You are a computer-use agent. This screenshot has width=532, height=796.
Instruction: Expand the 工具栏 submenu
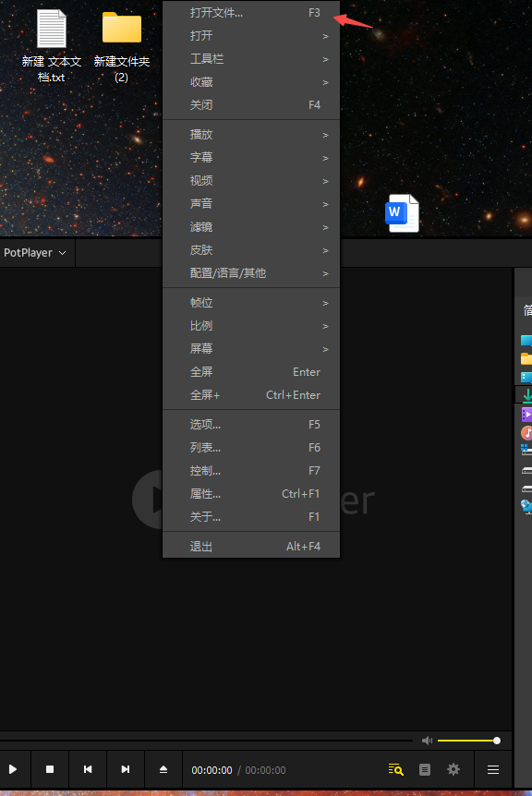tap(251, 59)
